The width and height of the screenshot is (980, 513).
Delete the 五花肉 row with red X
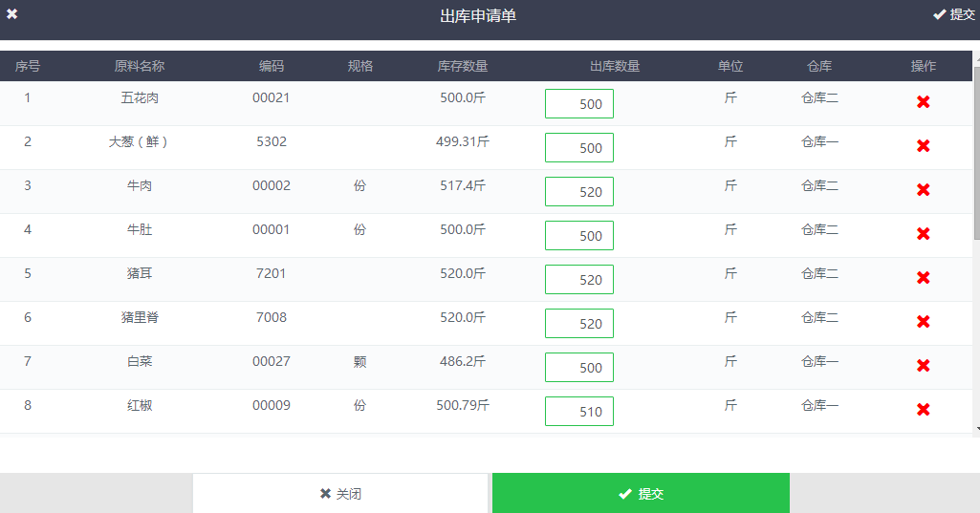pos(923,102)
